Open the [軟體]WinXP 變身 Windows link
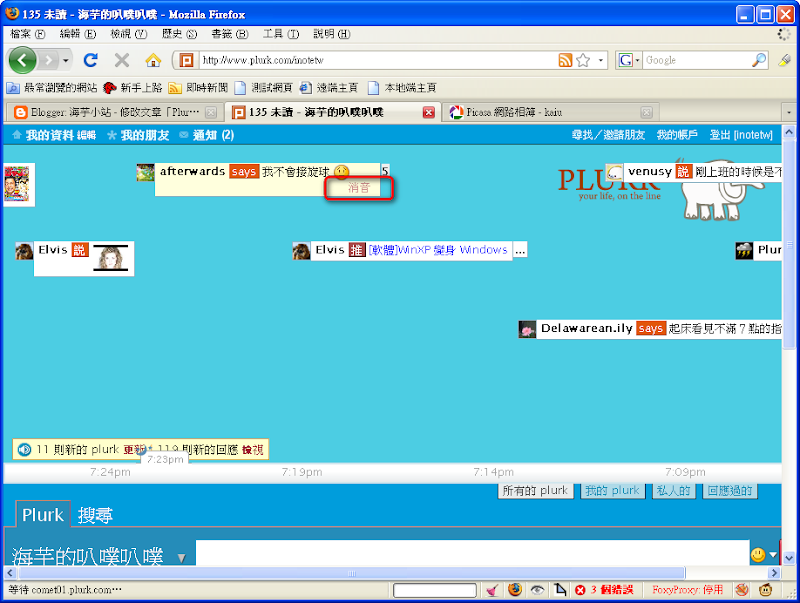 pos(438,250)
